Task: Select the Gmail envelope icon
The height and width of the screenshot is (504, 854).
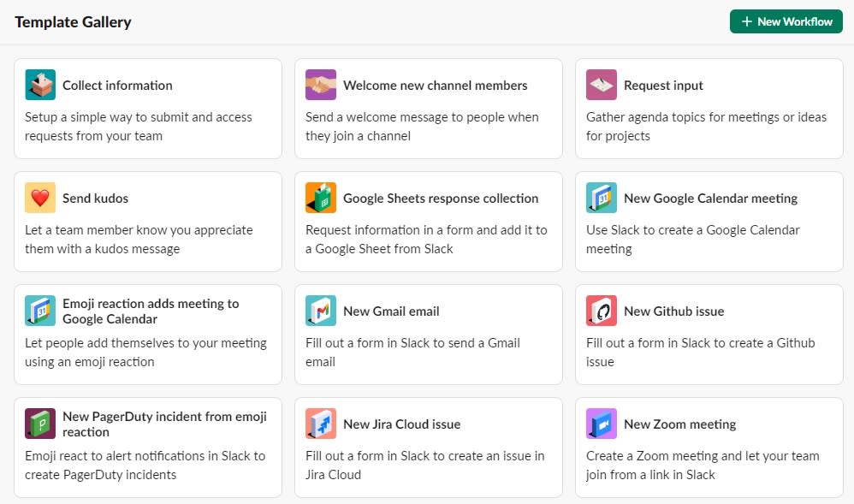Action: click(x=321, y=311)
